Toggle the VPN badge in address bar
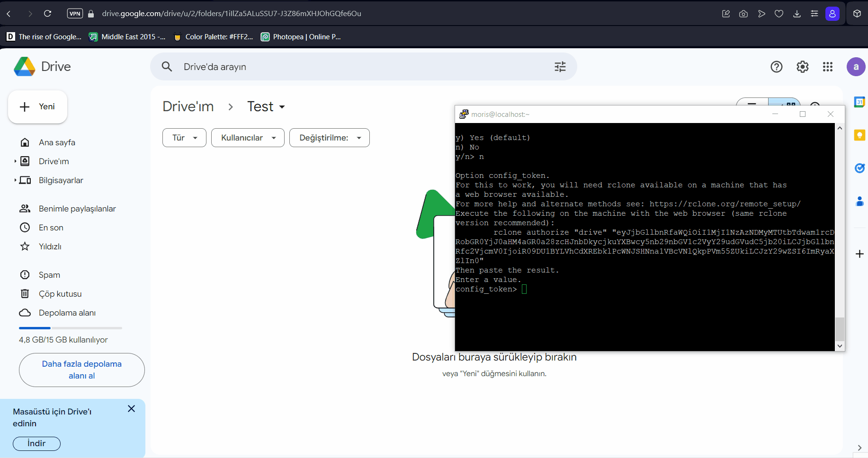Screen dimensions: 868x458 75,14
